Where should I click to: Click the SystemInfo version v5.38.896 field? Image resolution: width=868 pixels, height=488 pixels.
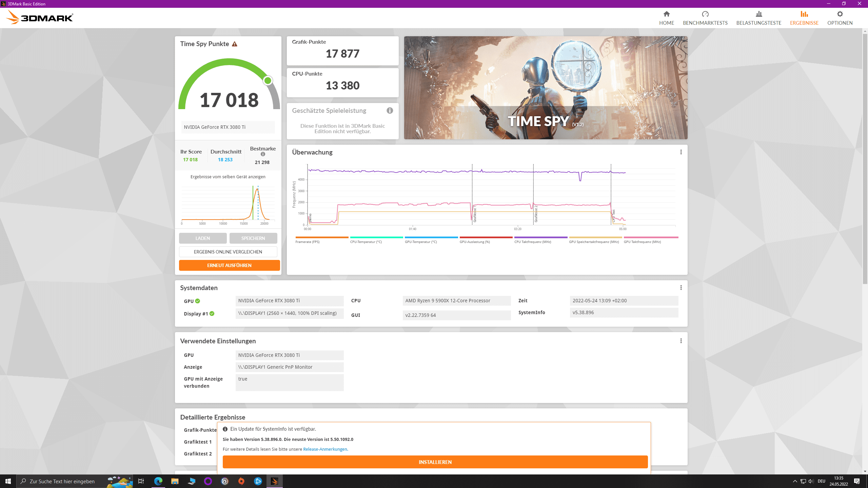[624, 312]
